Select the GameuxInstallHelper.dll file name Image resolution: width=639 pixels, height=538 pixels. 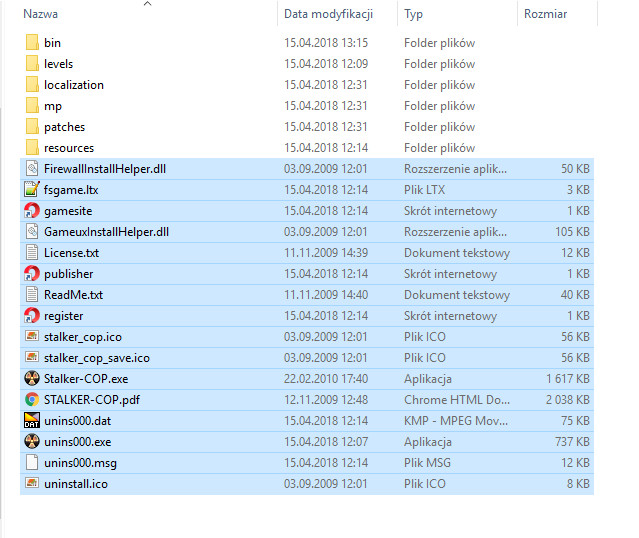[106, 232]
